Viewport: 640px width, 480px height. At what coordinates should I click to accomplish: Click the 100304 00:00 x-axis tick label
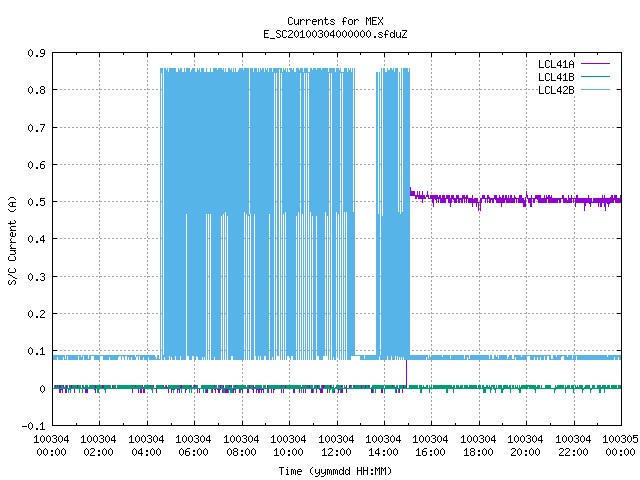click(x=51, y=446)
